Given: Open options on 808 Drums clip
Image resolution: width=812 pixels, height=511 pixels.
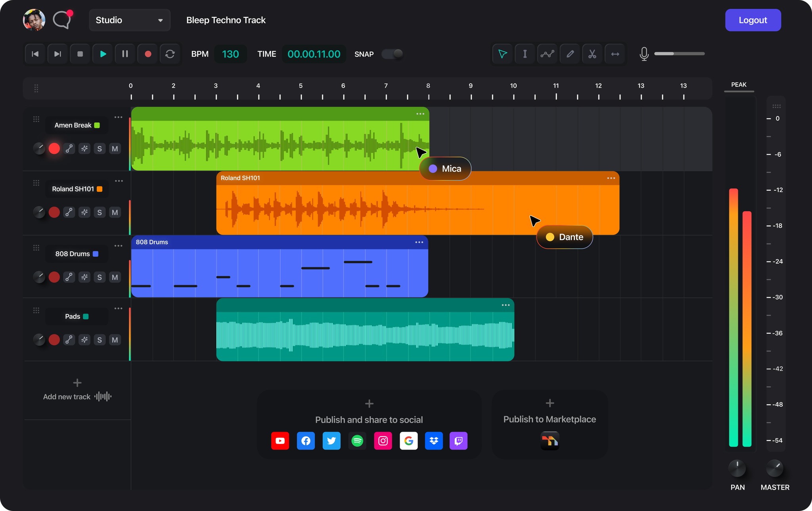Looking at the screenshot, I should click(419, 242).
